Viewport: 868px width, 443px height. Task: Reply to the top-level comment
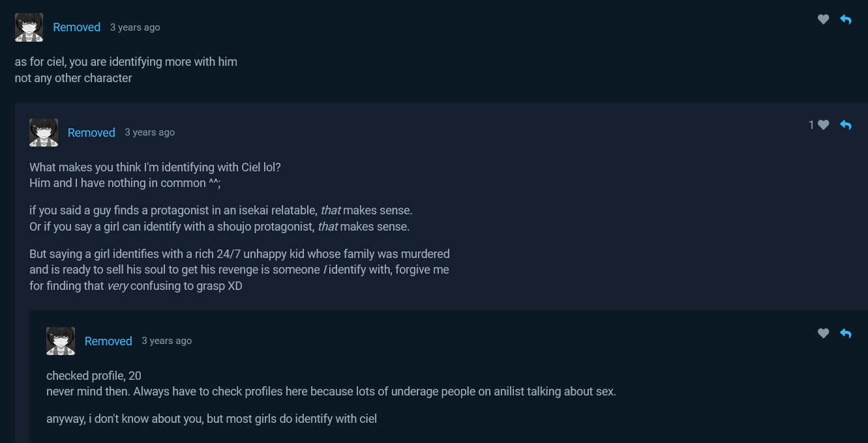(x=846, y=20)
